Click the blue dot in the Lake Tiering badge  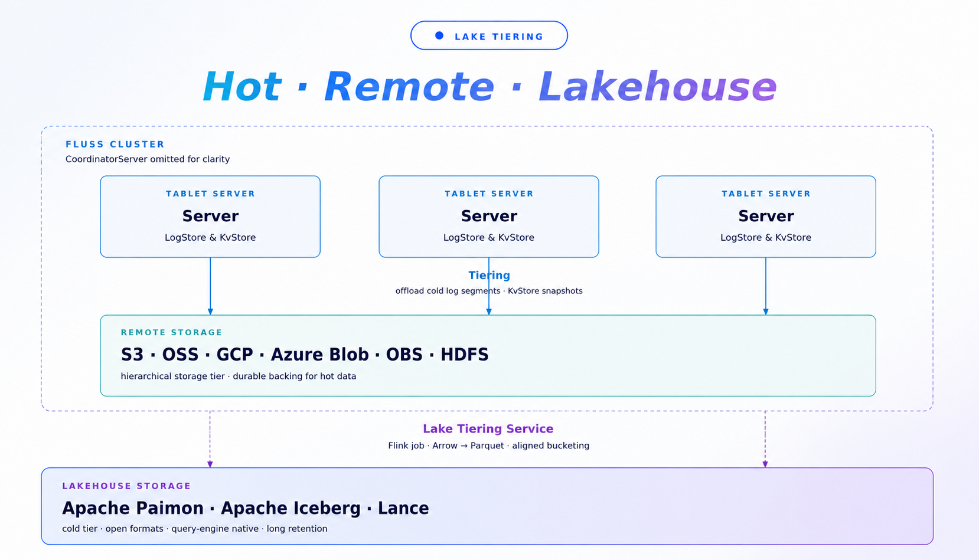pyautogui.click(x=439, y=35)
